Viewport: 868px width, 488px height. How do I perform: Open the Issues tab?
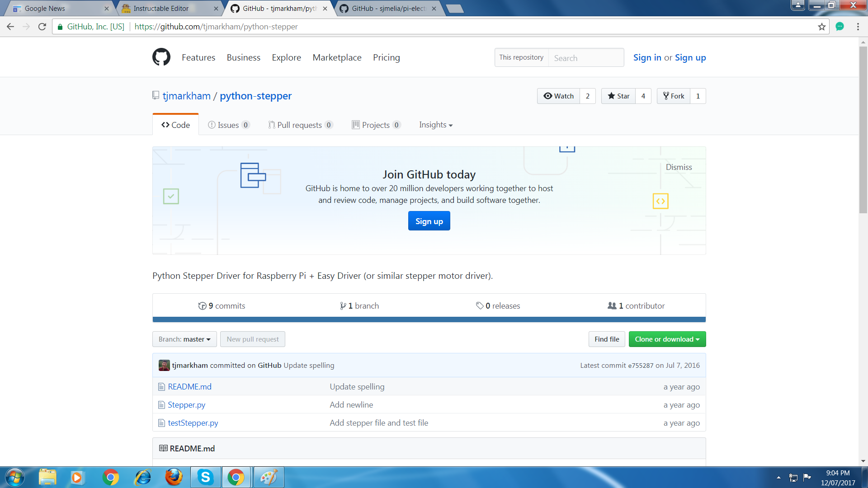(228, 125)
